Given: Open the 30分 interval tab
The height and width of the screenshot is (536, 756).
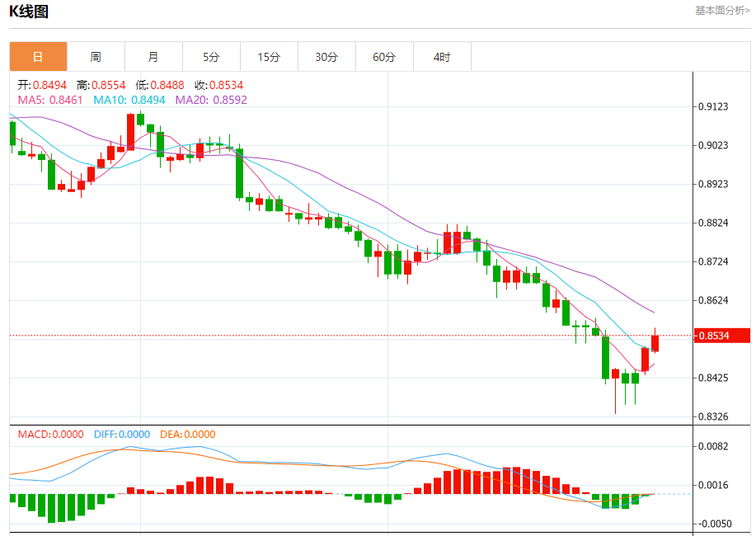Looking at the screenshot, I should pyautogui.click(x=326, y=57).
